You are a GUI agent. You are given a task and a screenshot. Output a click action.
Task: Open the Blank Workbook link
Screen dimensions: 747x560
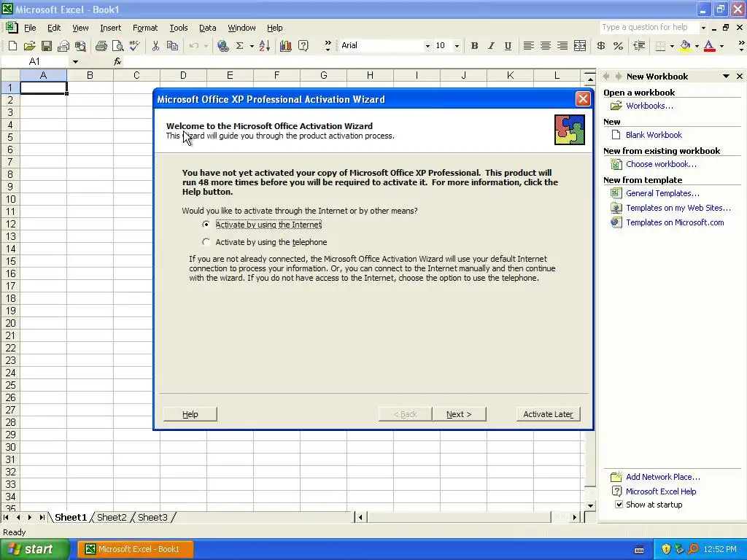654,135
